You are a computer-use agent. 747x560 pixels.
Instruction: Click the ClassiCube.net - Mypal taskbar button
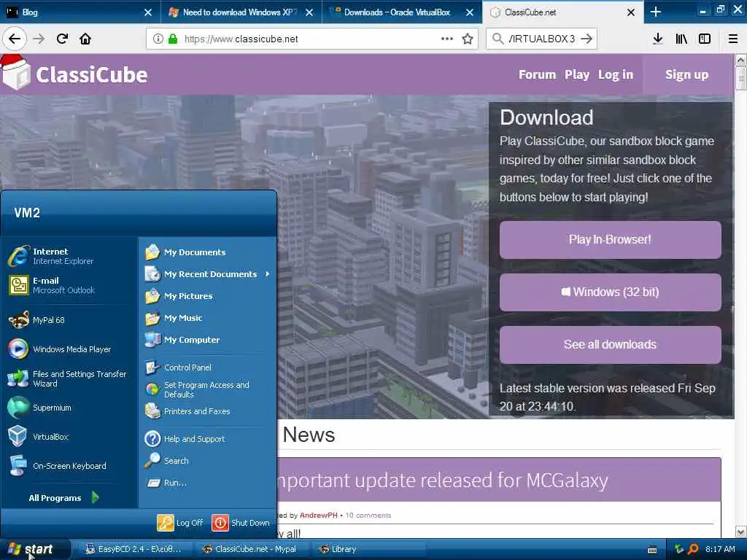pyautogui.click(x=252, y=549)
